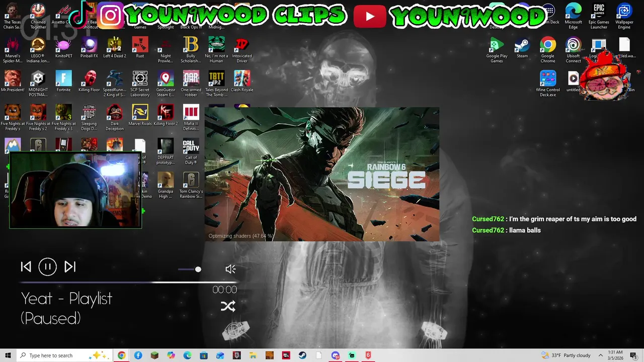Skip to next track in music widget
Image resolution: width=644 pixels, height=362 pixels.
coord(70,267)
